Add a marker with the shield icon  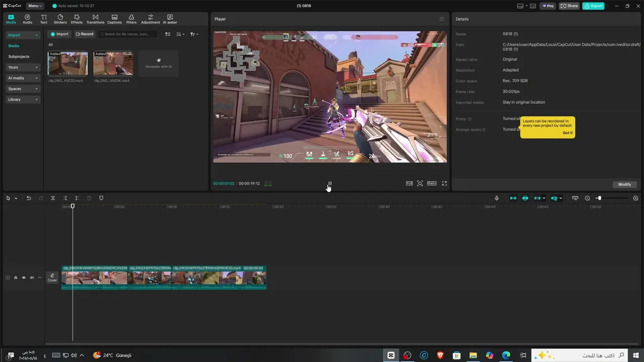coord(101,198)
